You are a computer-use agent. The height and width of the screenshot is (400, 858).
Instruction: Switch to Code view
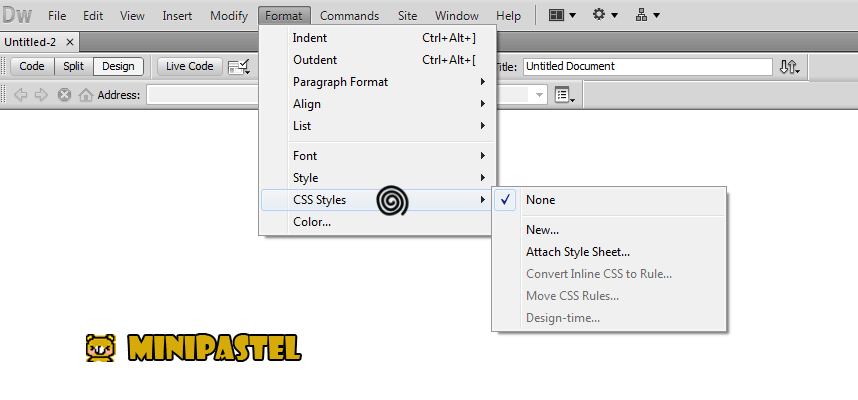[32, 66]
